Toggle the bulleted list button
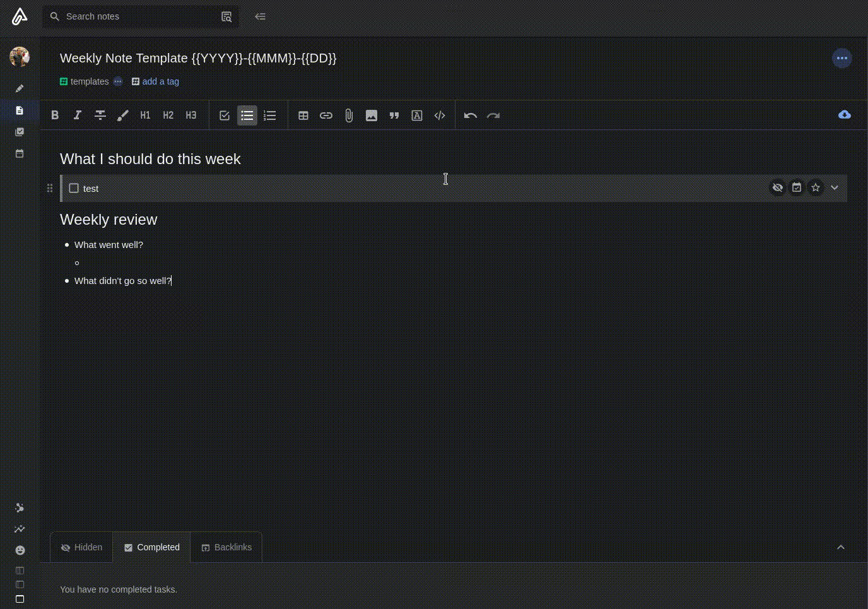868x609 pixels. point(247,115)
